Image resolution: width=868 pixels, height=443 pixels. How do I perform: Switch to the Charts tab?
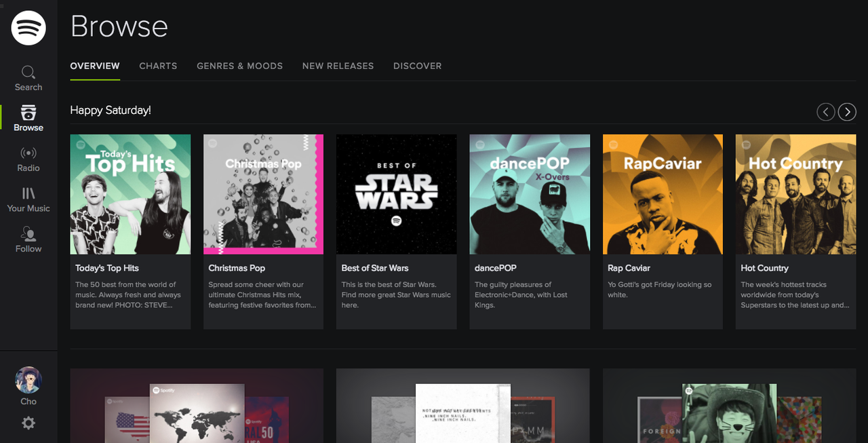point(158,66)
